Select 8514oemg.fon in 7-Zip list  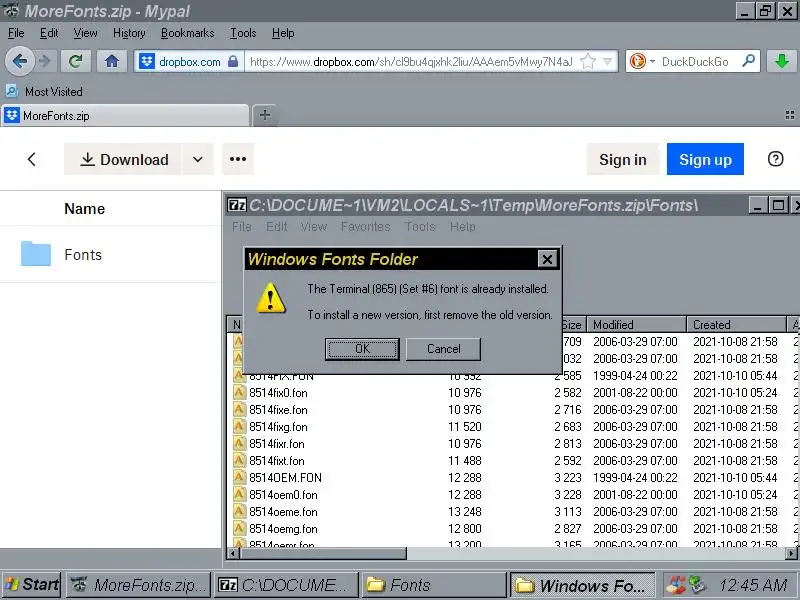click(283, 529)
